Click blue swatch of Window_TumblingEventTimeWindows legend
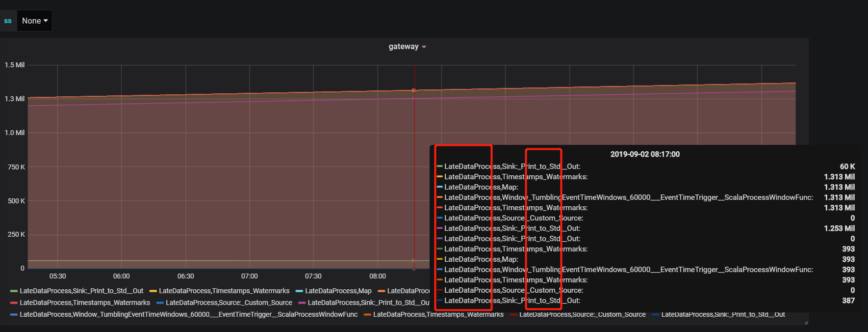 14,315
